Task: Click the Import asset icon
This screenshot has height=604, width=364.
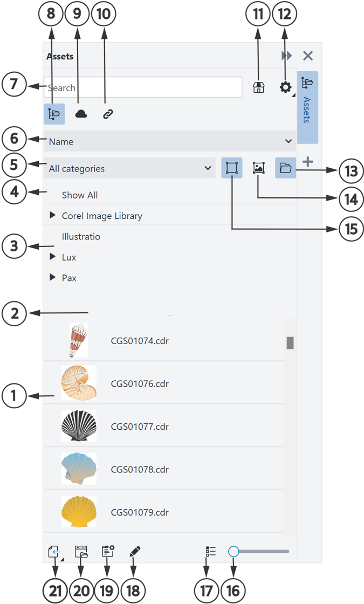Action: 54,552
